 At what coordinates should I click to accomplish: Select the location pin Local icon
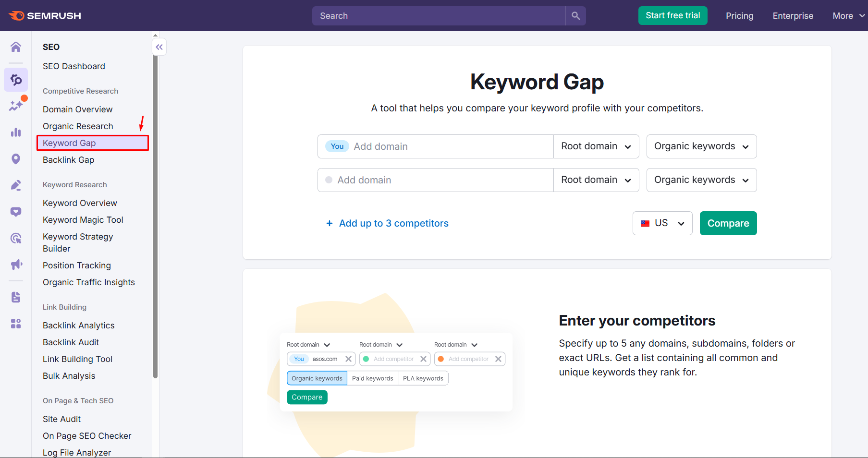click(16, 159)
